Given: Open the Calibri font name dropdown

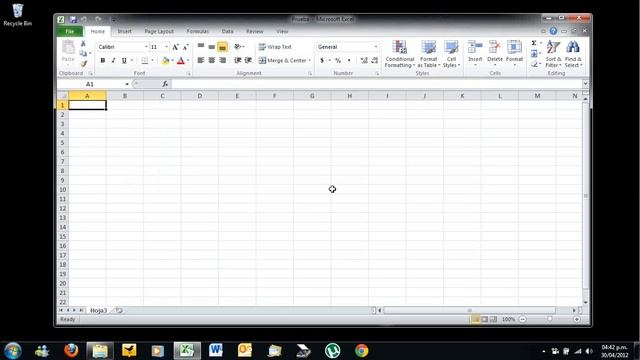Looking at the screenshot, I should [x=146, y=47].
